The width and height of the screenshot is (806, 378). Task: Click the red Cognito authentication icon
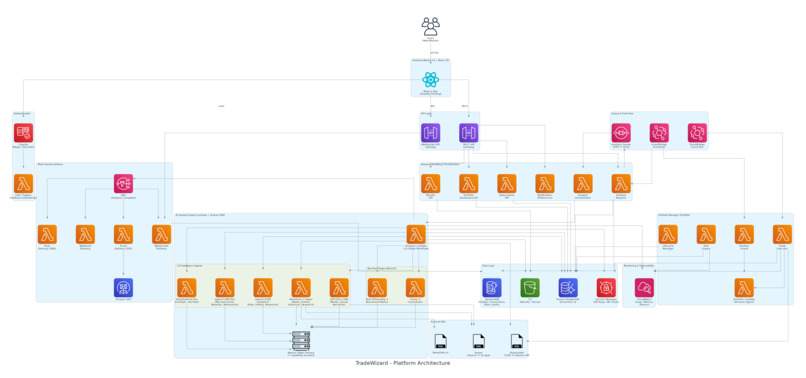[24, 133]
